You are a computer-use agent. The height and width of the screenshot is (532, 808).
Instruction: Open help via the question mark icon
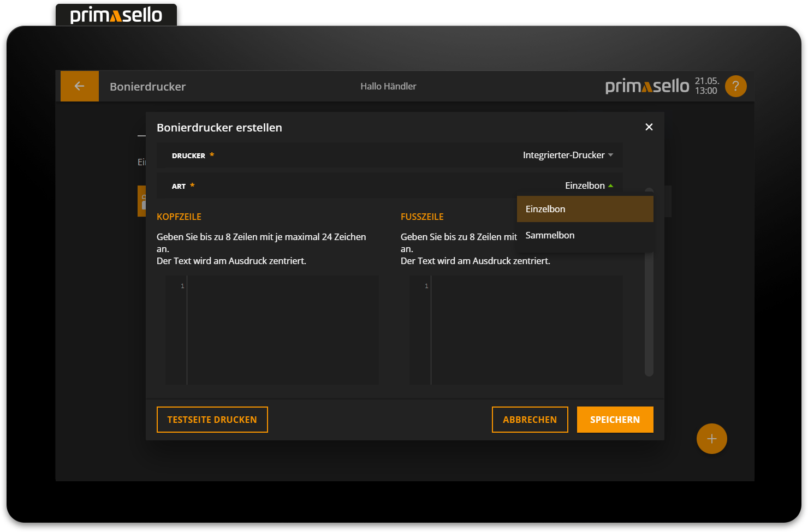coord(735,86)
